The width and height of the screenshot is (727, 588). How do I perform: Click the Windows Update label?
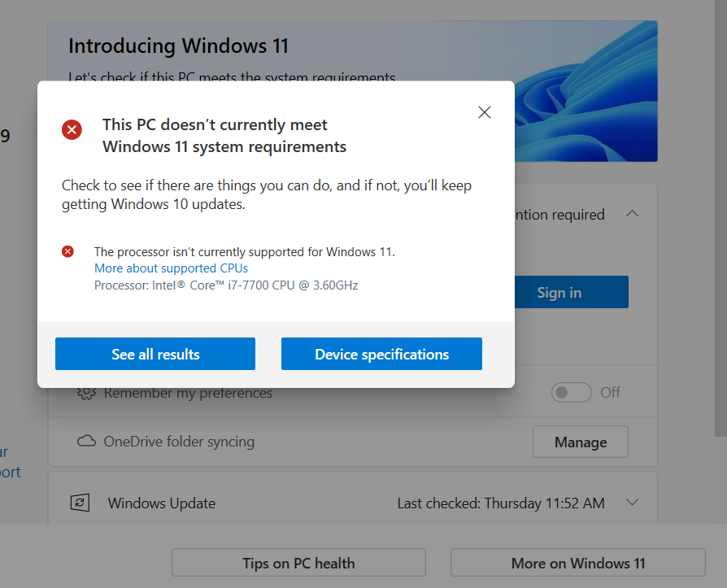[162, 503]
